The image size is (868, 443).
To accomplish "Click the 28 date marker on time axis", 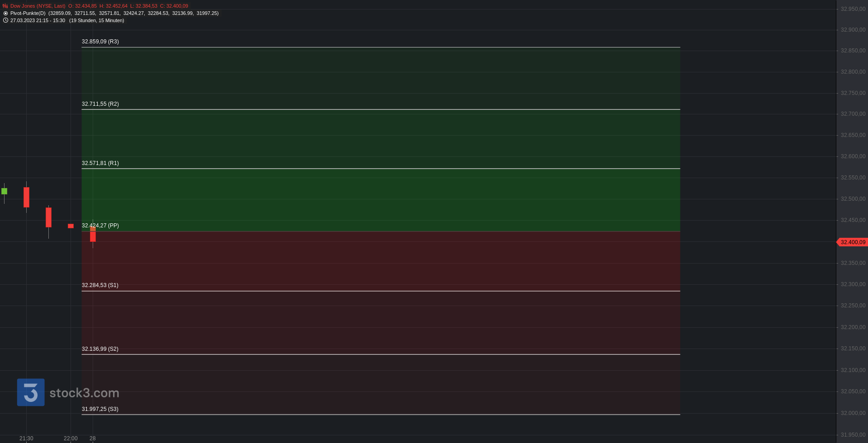I will tap(93, 438).
